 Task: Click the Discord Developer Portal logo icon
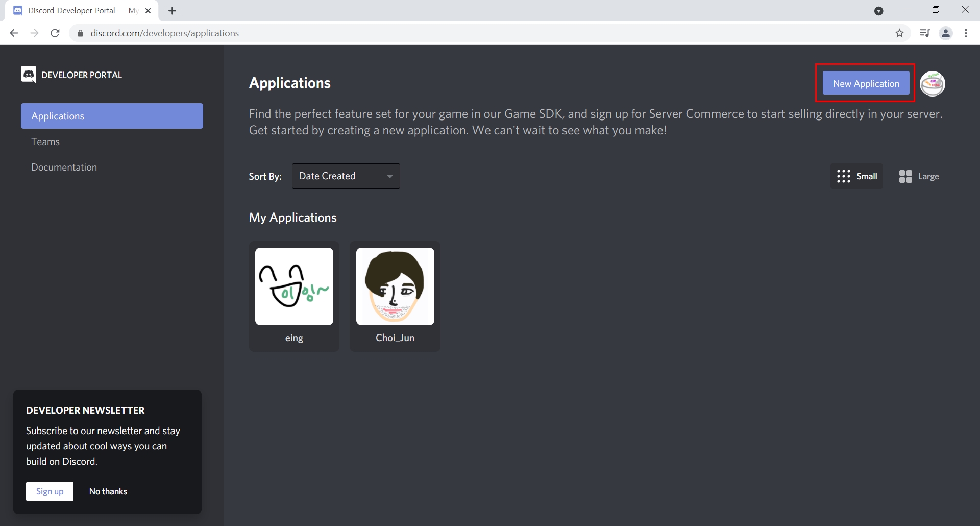[x=29, y=75]
